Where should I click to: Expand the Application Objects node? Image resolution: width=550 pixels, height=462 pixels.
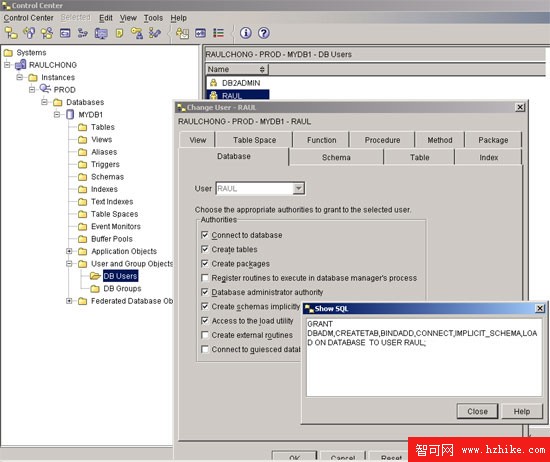coord(69,251)
